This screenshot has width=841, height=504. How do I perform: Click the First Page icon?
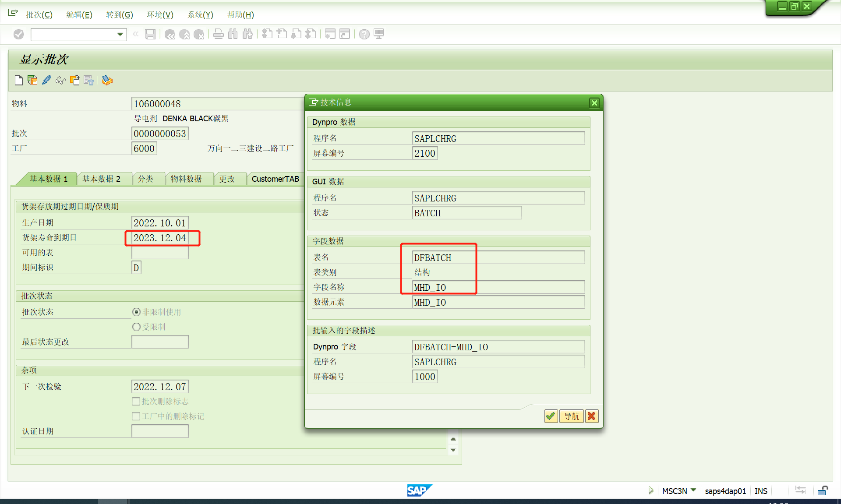[267, 34]
